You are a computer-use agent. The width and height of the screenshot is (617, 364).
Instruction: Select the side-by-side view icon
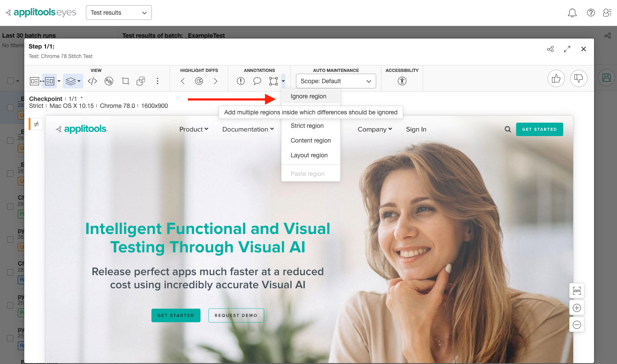[35, 81]
